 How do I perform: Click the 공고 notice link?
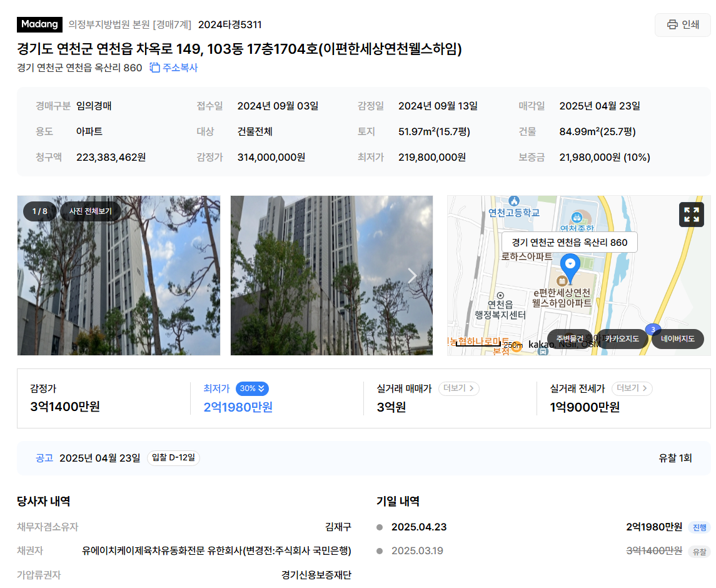[x=44, y=458]
